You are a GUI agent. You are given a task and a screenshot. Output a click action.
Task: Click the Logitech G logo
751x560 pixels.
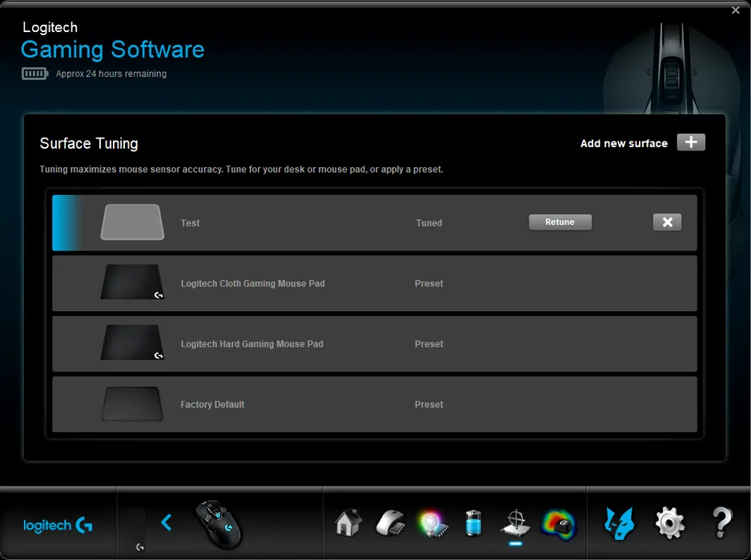(x=58, y=526)
